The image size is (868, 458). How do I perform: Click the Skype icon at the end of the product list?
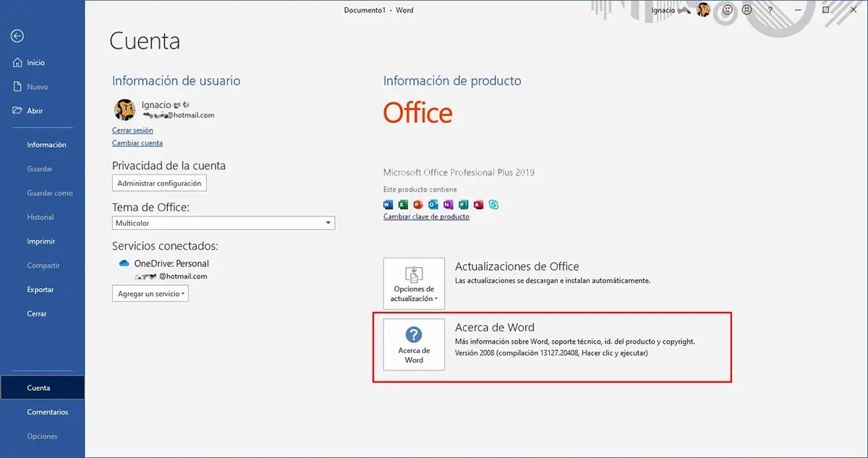494,205
